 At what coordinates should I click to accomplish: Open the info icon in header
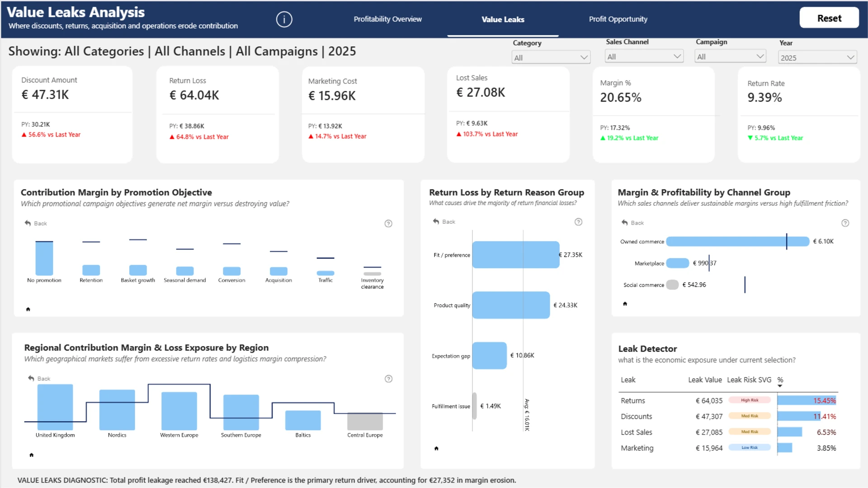pyautogui.click(x=284, y=19)
